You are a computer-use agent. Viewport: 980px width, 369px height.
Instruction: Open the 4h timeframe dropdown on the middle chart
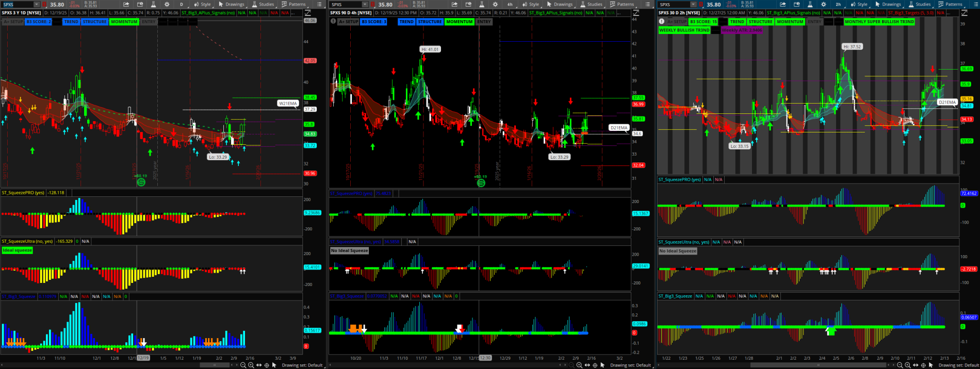tap(510, 4)
